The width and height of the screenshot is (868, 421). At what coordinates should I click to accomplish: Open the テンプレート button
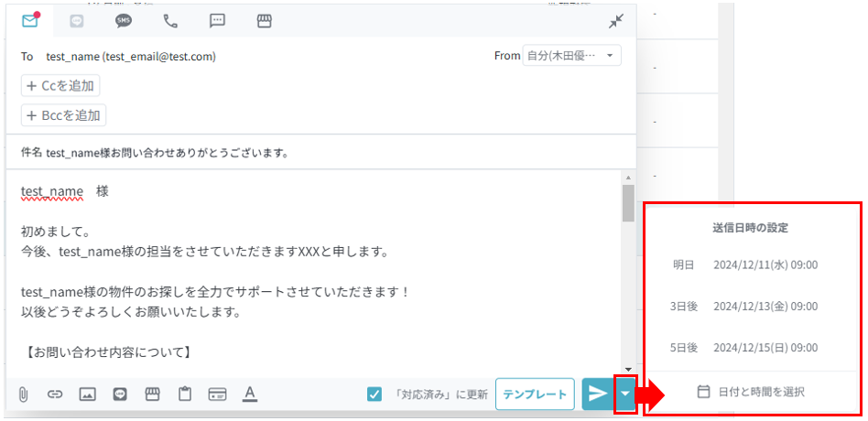535,394
